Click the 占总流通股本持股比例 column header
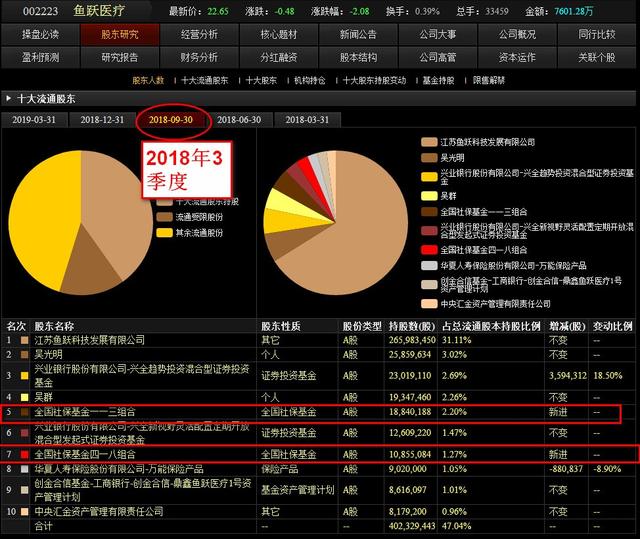The height and width of the screenshot is (539, 640). tap(491, 326)
